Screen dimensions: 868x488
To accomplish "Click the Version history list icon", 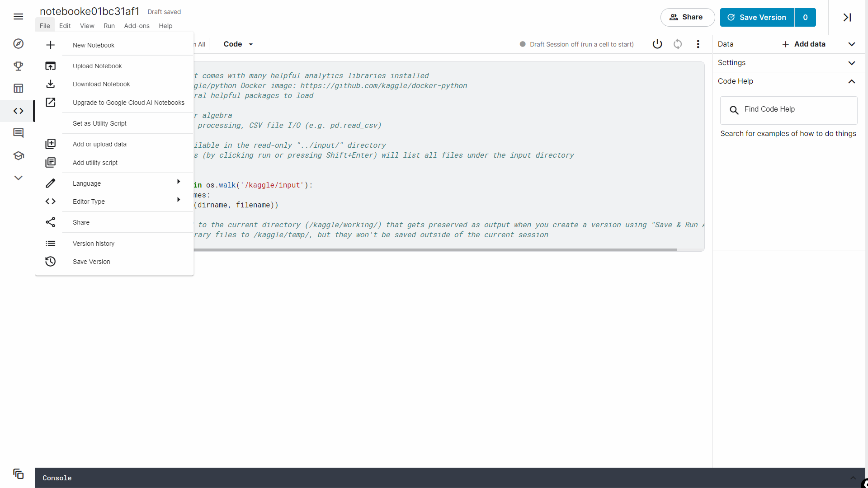I will pyautogui.click(x=51, y=244).
